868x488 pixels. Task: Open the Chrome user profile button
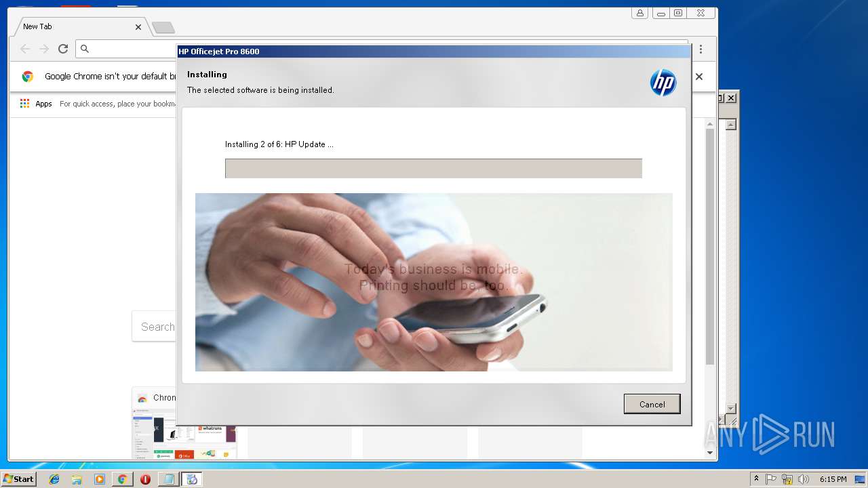coord(639,13)
